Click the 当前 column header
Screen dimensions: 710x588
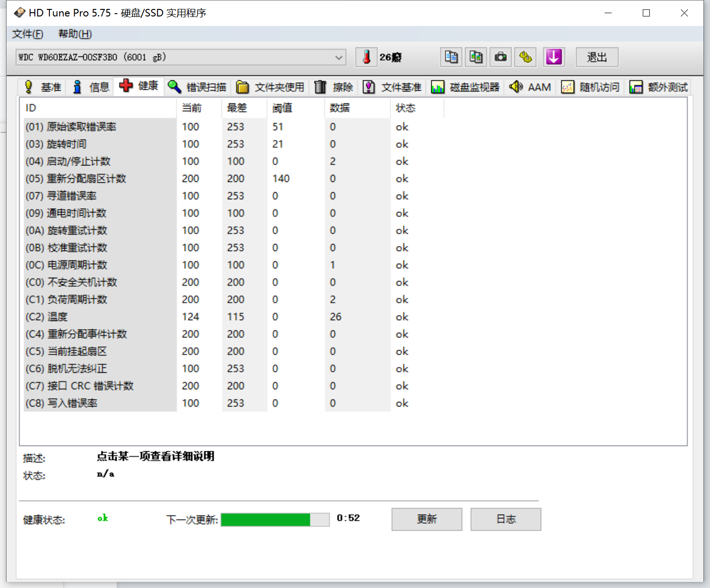[x=199, y=108]
